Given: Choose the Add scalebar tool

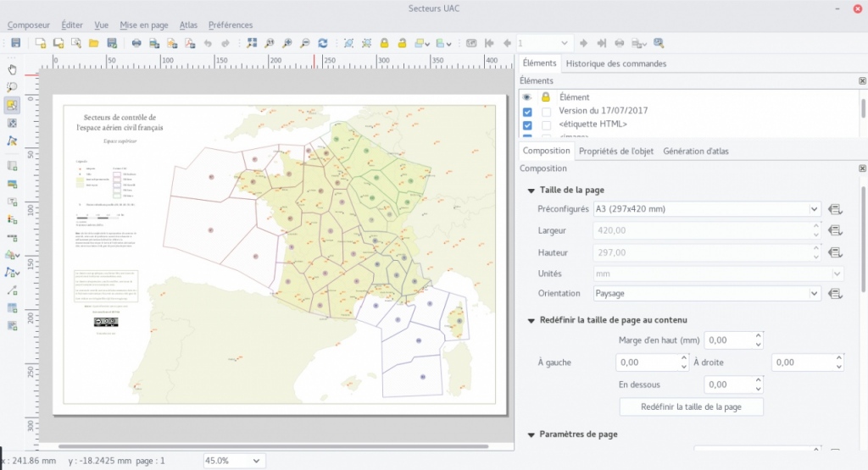Looking at the screenshot, I should pyautogui.click(x=12, y=238).
